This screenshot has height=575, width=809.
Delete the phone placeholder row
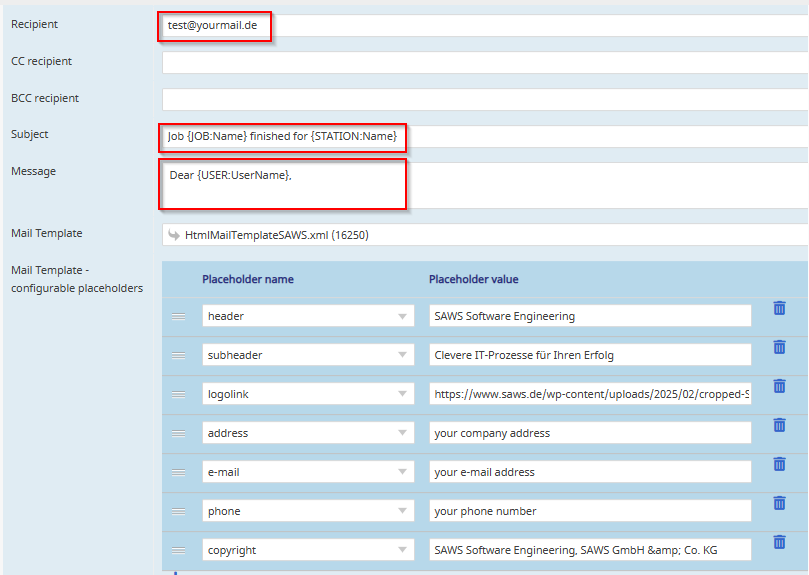tap(780, 503)
